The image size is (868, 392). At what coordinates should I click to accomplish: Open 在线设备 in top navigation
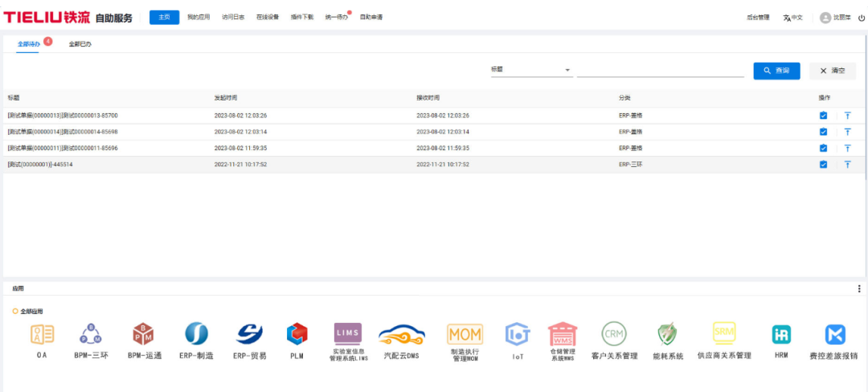click(268, 17)
